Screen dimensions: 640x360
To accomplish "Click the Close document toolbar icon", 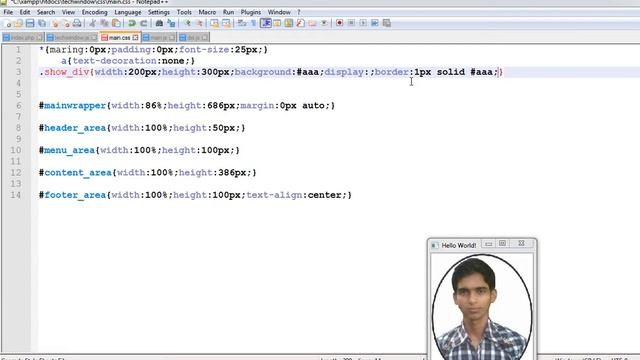I will click(55, 23).
